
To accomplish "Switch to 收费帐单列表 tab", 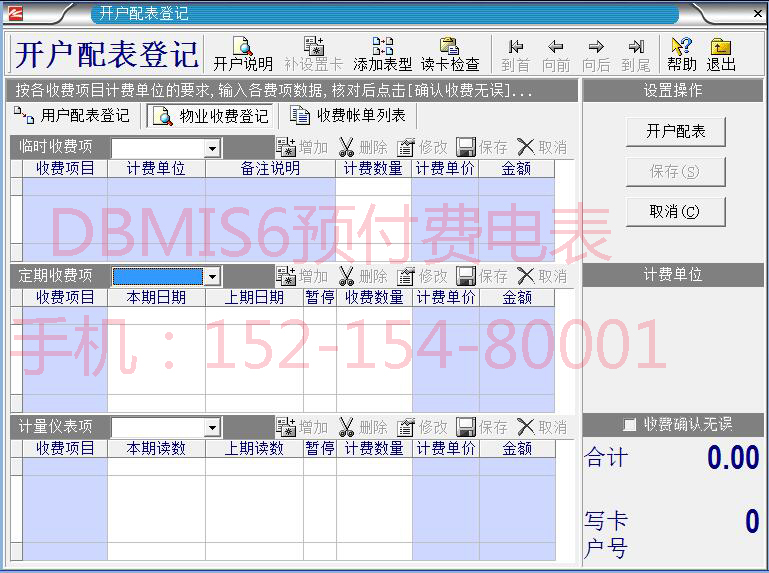I will (348, 116).
